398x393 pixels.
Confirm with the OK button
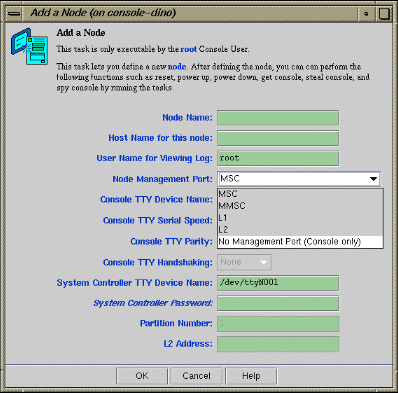(142, 376)
